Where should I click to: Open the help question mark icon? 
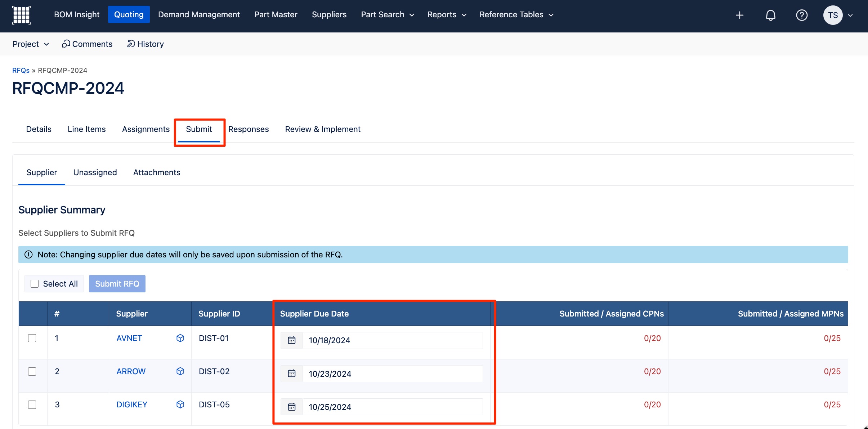pos(802,15)
